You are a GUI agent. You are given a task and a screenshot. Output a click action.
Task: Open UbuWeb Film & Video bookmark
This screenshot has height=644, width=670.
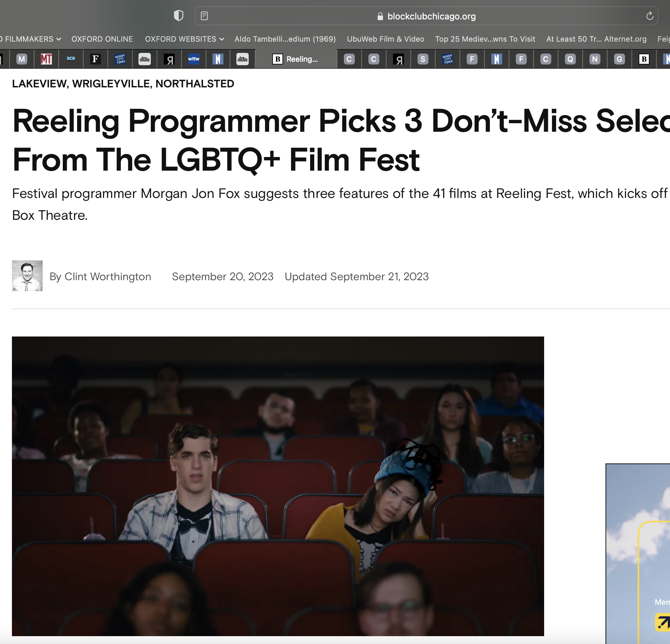click(x=385, y=39)
